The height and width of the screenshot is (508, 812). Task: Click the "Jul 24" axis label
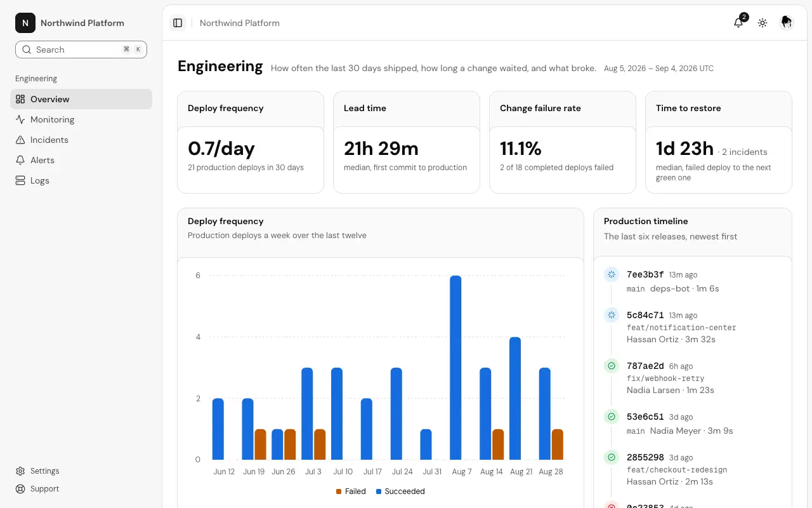(402, 472)
